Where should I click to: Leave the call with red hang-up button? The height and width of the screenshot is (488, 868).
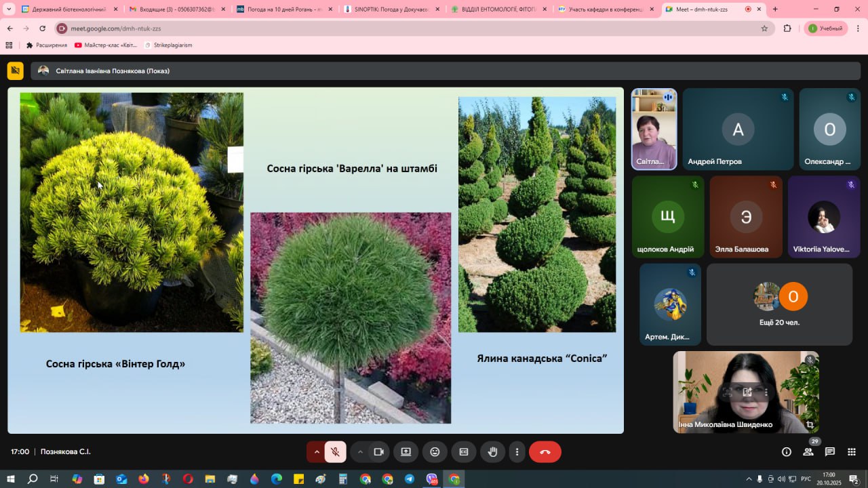point(545,452)
